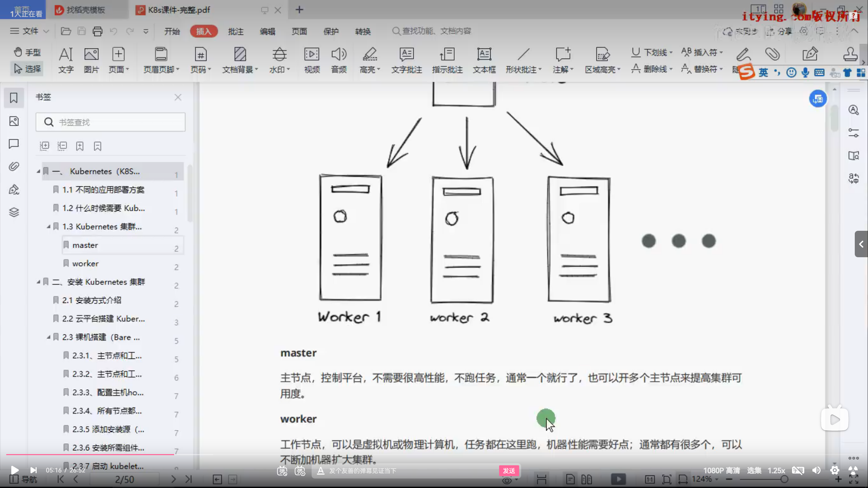Open Shape Annotation (形状批注) dropdown
Screen dimensions: 868x488
pyautogui.click(x=524, y=60)
